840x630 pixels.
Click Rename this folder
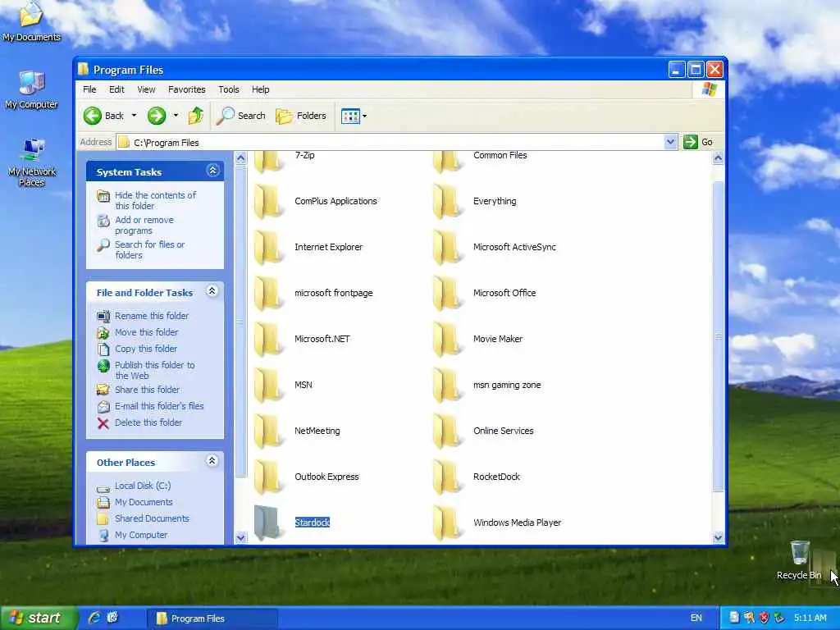click(152, 316)
